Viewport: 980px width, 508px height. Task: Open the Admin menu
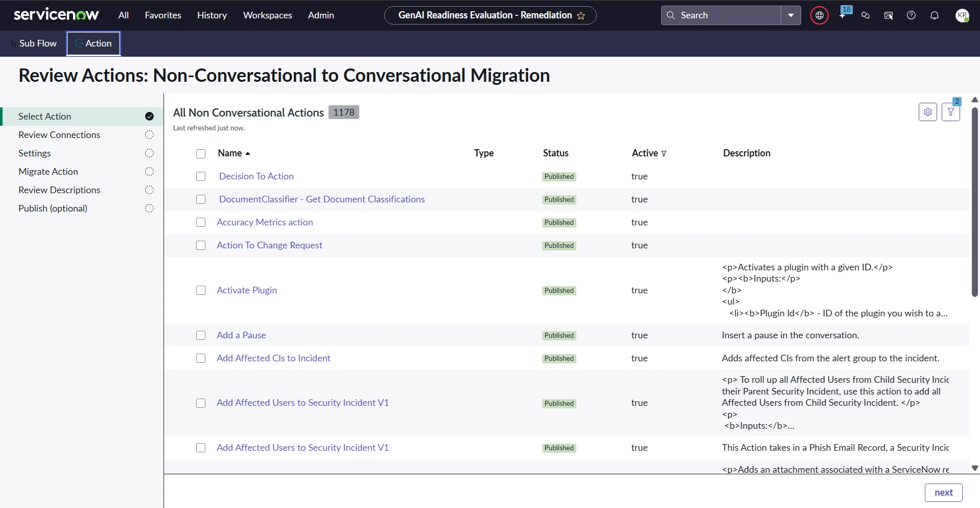(321, 15)
